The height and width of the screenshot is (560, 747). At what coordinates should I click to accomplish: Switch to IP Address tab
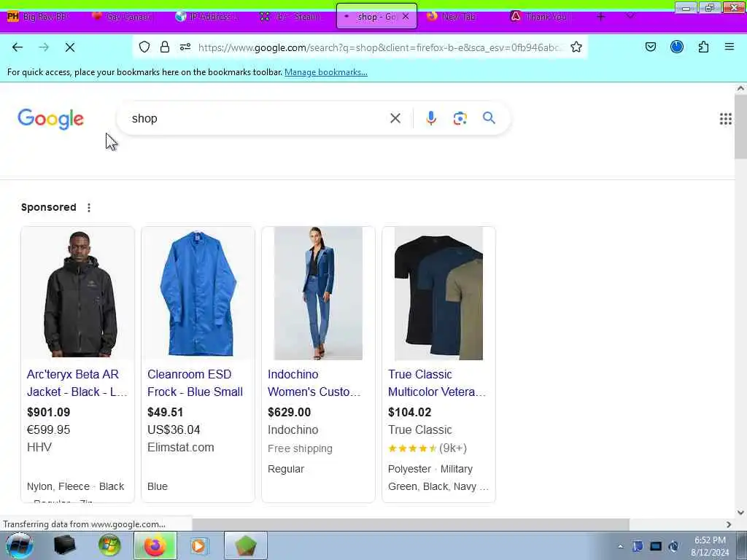point(208,17)
